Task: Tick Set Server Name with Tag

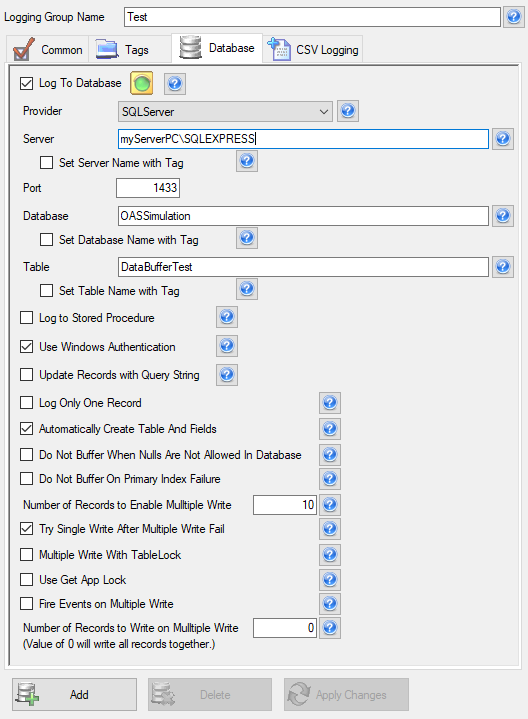Action: (46, 163)
